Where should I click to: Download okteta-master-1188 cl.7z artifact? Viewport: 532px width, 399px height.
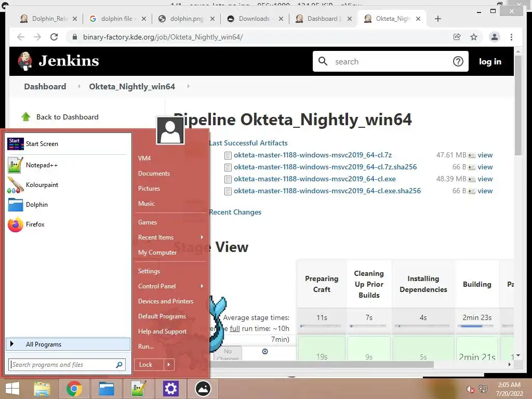[312, 155]
